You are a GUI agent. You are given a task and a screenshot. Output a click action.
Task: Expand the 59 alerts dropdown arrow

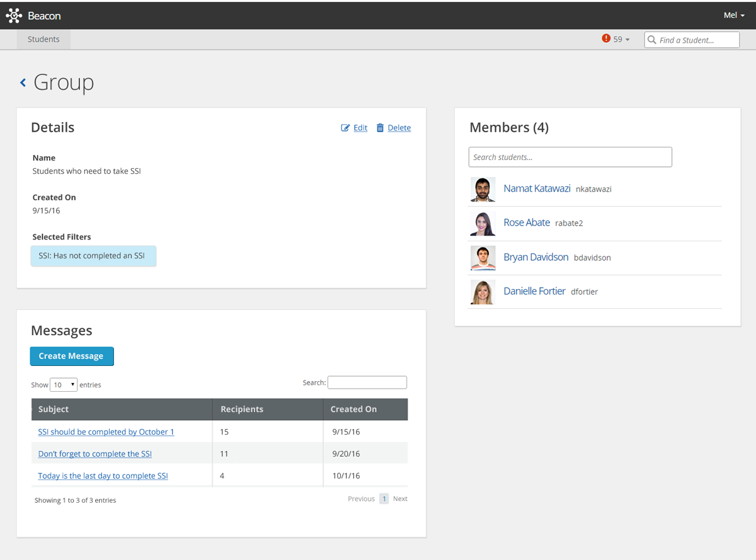[626, 39]
